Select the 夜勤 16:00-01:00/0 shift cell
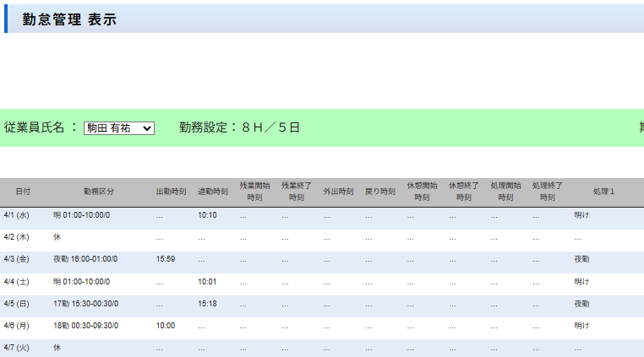The width and height of the screenshot is (644, 357). [85, 259]
